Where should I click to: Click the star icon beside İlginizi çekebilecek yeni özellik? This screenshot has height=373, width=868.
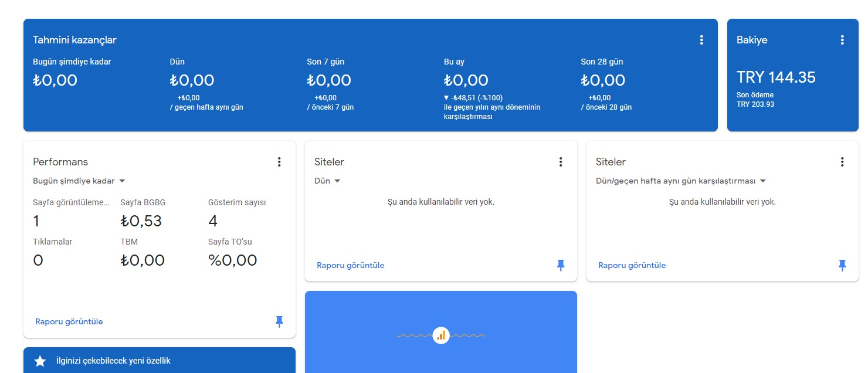click(40, 361)
